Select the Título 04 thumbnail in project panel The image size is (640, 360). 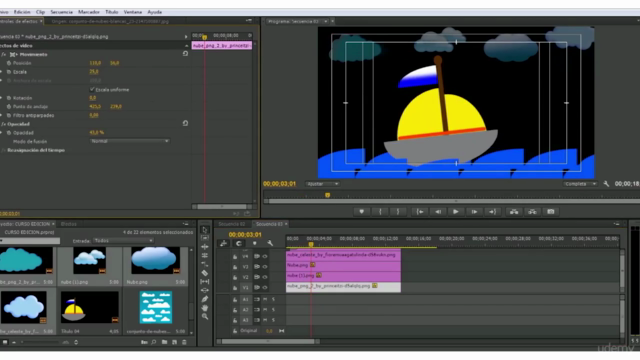click(x=89, y=307)
